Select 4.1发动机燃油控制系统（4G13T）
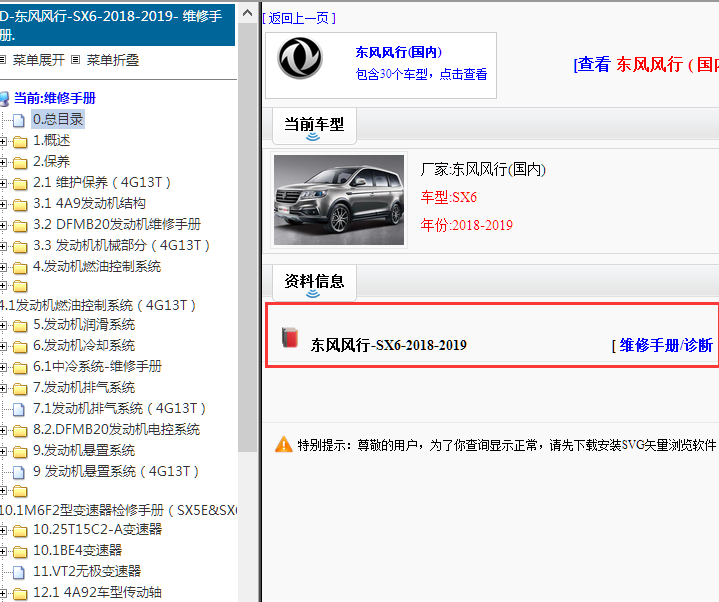Image resolution: width=719 pixels, height=602 pixels. pyautogui.click(x=98, y=305)
